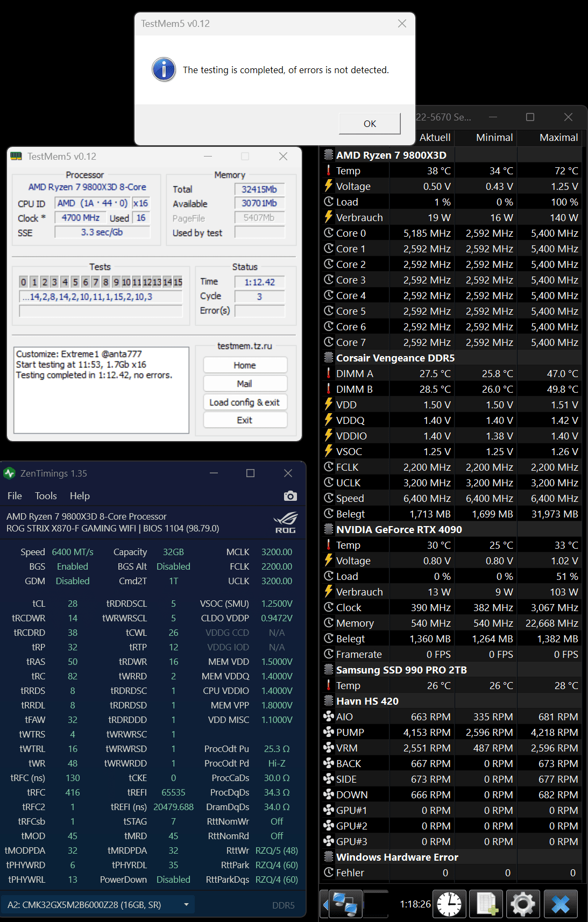The image size is (588, 922).
Task: Click the Exit button in TestMem5
Action: coord(245,420)
